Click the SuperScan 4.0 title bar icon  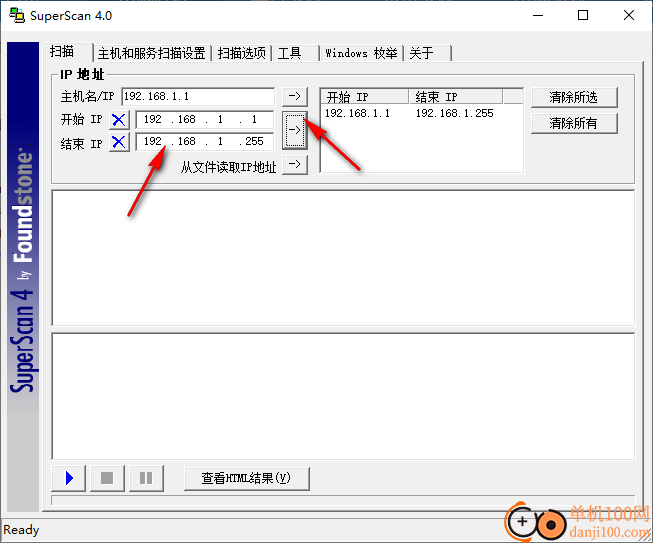(17, 15)
